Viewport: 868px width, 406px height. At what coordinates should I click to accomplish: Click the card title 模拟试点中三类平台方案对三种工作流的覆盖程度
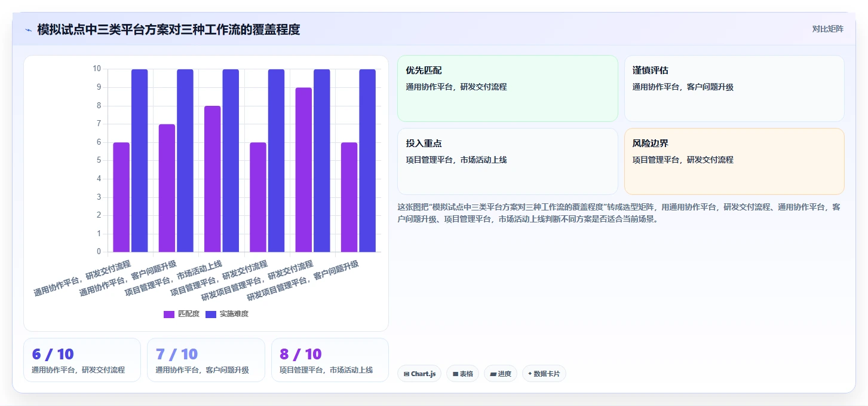168,29
